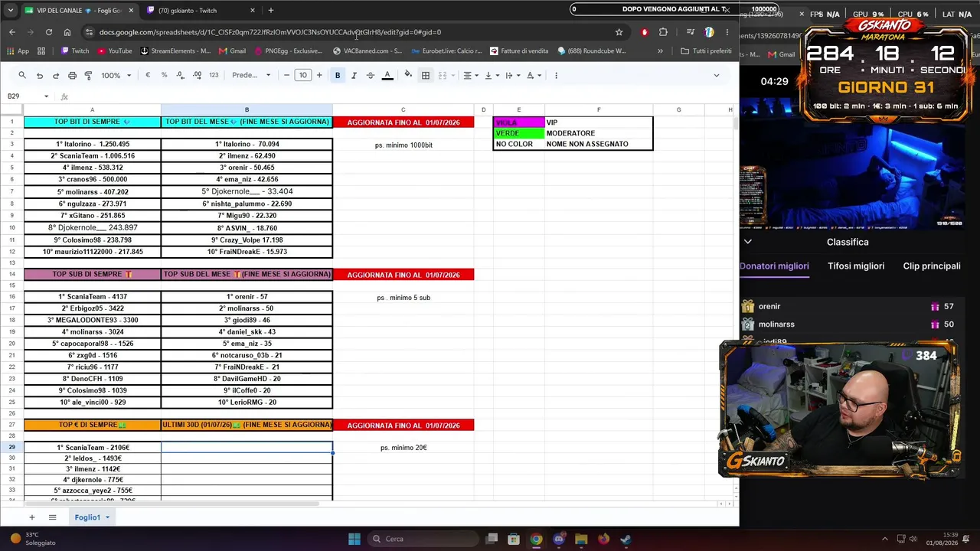Image resolution: width=980 pixels, height=551 pixels.
Task: Open the text rotation dropdown
Action: click(533, 75)
